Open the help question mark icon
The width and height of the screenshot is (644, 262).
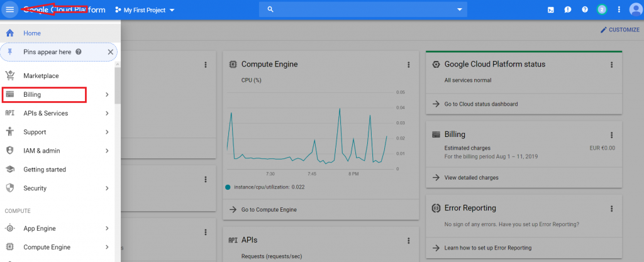[585, 10]
